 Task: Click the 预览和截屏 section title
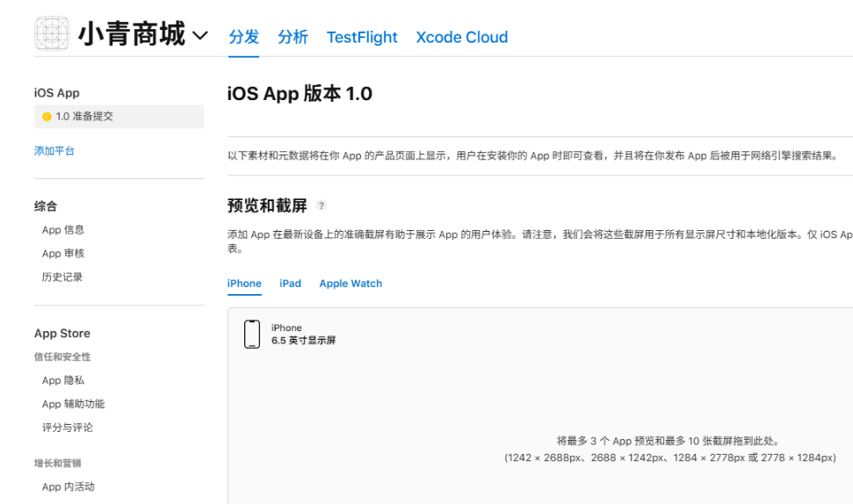267,205
